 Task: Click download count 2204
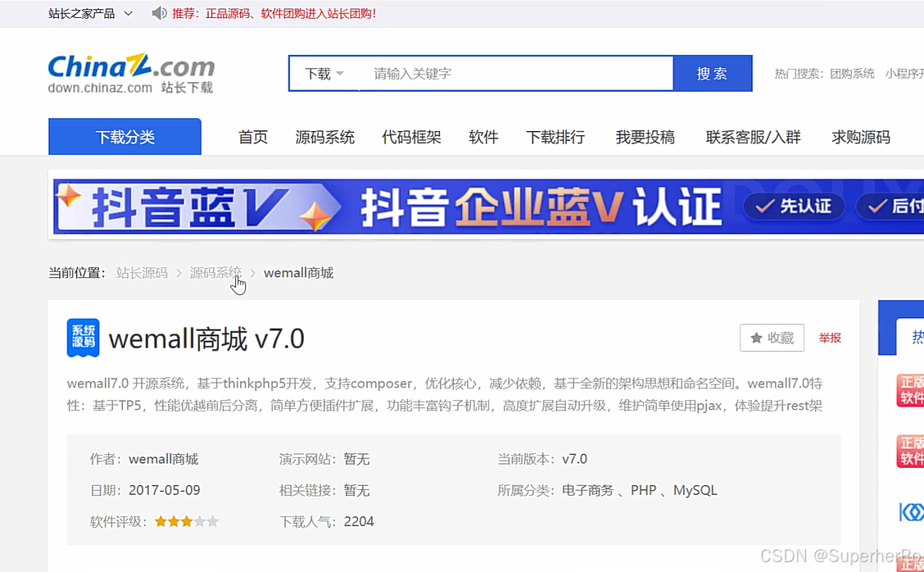[x=359, y=521]
